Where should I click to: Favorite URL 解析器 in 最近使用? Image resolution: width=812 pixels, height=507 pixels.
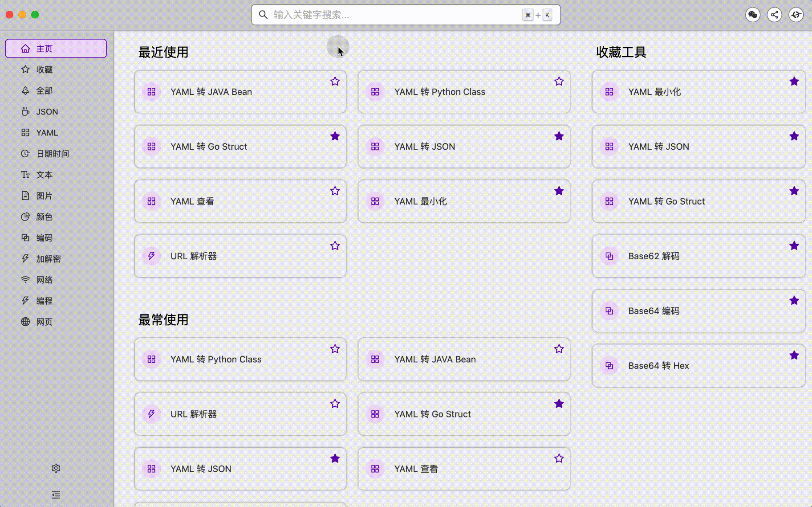tap(335, 246)
